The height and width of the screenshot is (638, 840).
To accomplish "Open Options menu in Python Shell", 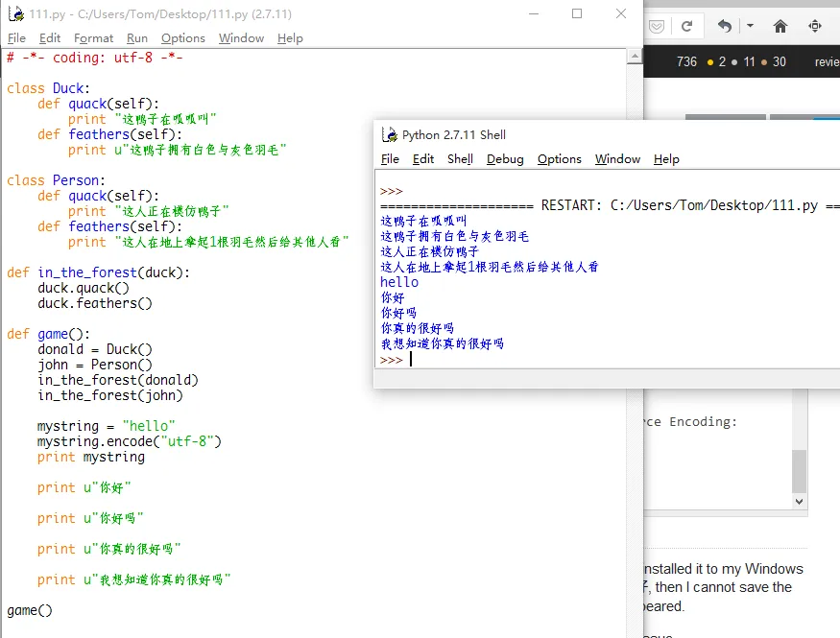I will point(560,159).
